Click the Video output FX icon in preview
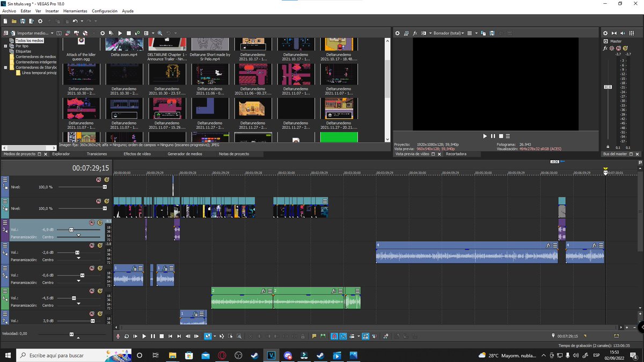Image resolution: width=644 pixels, height=362 pixels. point(415,33)
